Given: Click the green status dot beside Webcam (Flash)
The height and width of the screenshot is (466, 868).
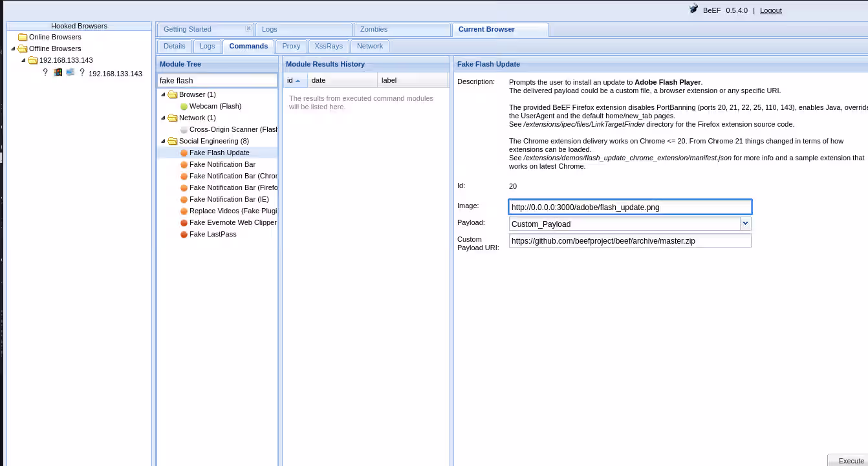Looking at the screenshot, I should 184,107.
